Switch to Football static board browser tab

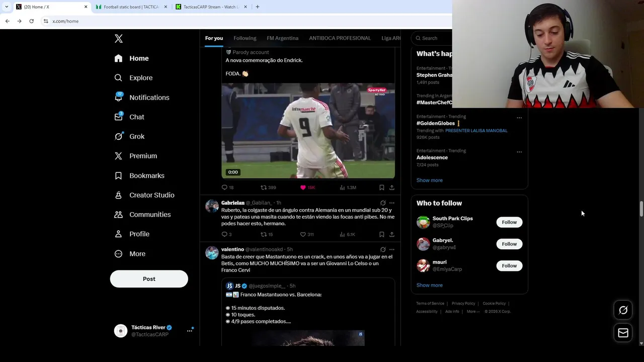click(x=131, y=7)
